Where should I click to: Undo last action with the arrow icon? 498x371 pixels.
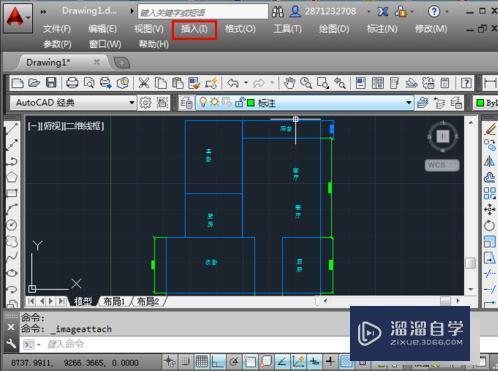[233, 83]
